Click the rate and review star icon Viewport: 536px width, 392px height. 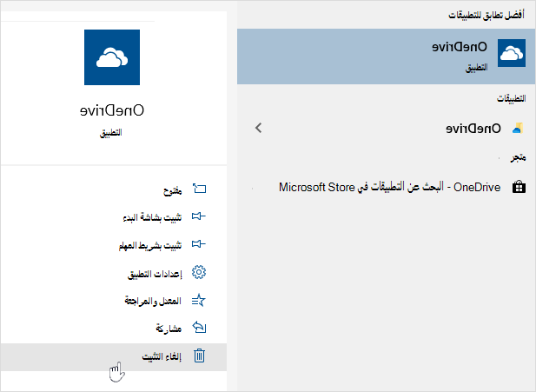pyautogui.click(x=199, y=300)
